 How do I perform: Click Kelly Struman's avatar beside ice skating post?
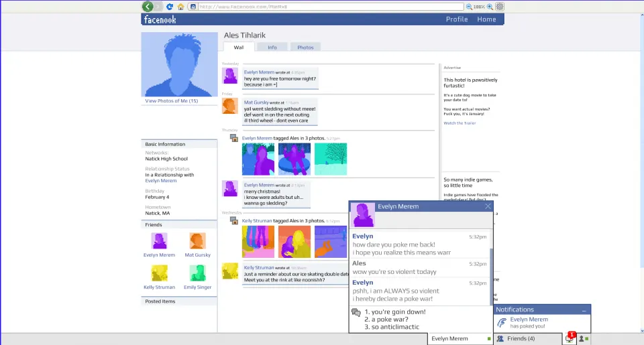click(230, 271)
